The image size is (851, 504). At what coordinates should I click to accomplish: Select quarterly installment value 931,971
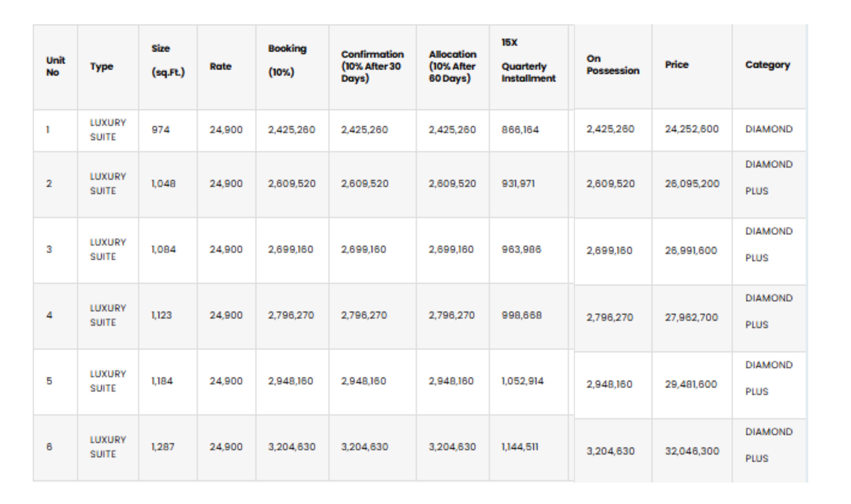518,184
